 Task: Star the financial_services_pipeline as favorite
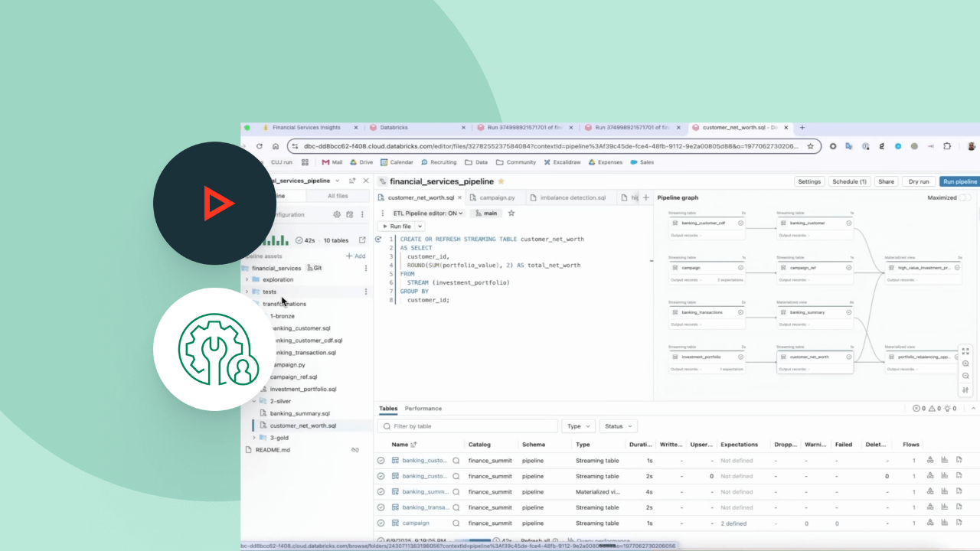coord(501,181)
